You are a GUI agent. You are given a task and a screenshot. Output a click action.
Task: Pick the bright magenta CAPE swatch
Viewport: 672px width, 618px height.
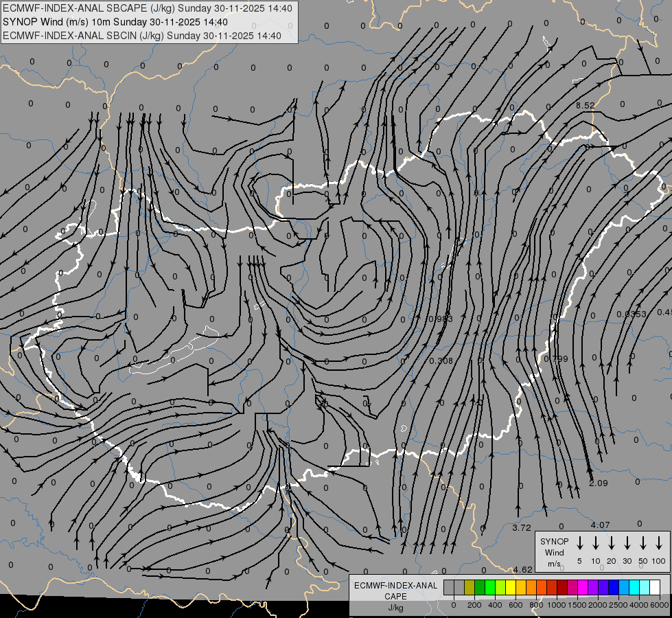point(583,587)
